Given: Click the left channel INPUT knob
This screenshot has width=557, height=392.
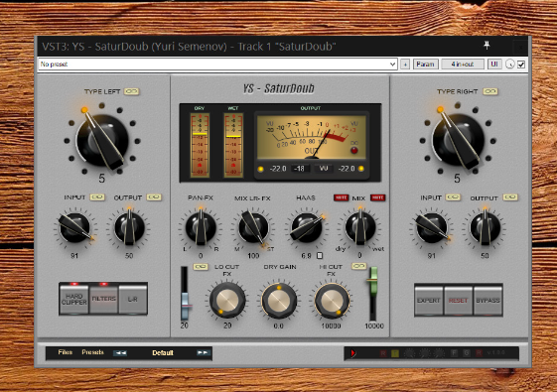Looking at the screenshot, I should [74, 228].
